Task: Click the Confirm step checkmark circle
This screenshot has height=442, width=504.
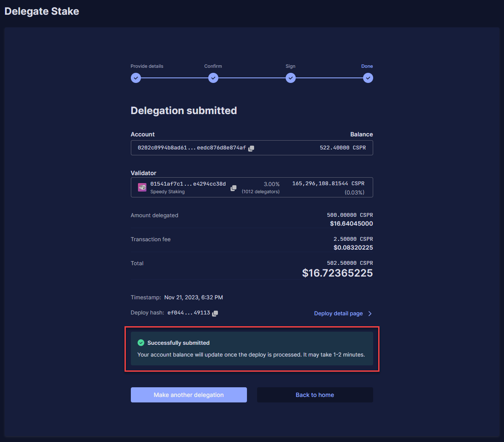Action: coord(213,78)
